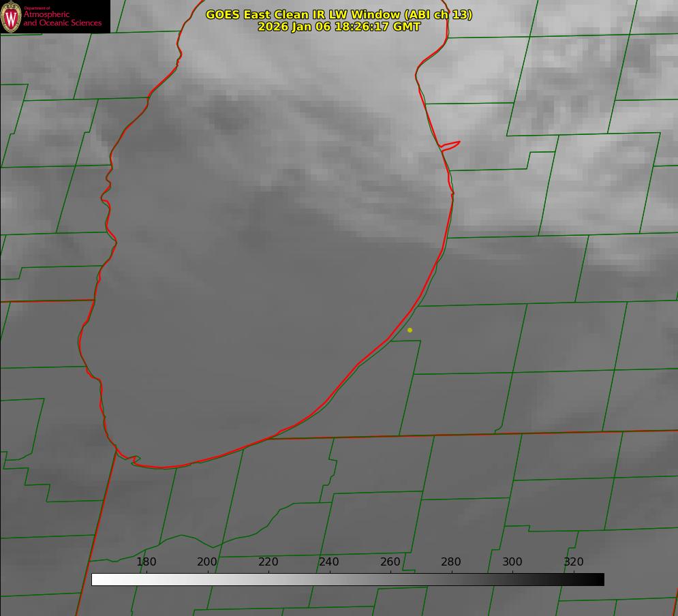Choose the 320 colorbar tick label

(x=573, y=562)
